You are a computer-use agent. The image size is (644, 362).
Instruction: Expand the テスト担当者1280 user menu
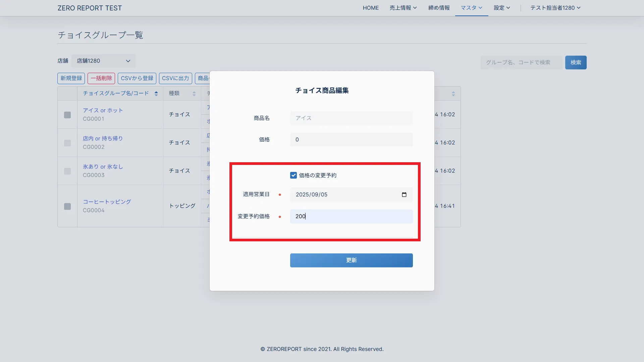[x=555, y=8]
